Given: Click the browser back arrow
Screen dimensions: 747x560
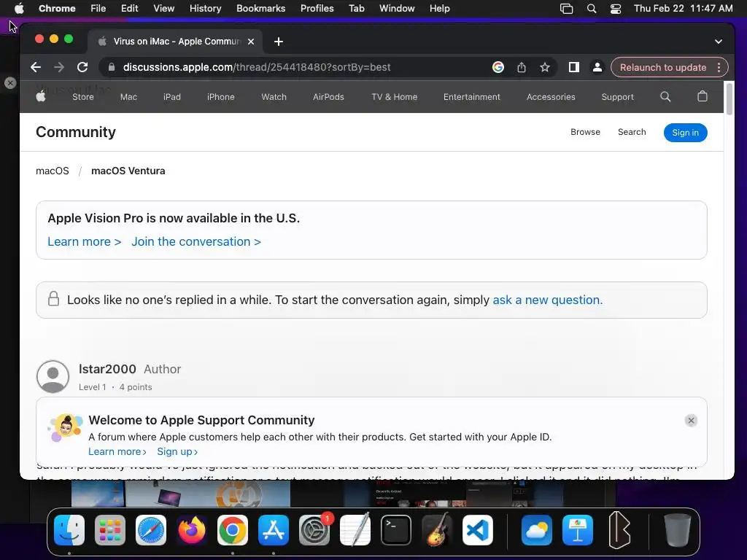Looking at the screenshot, I should pyautogui.click(x=36, y=67).
